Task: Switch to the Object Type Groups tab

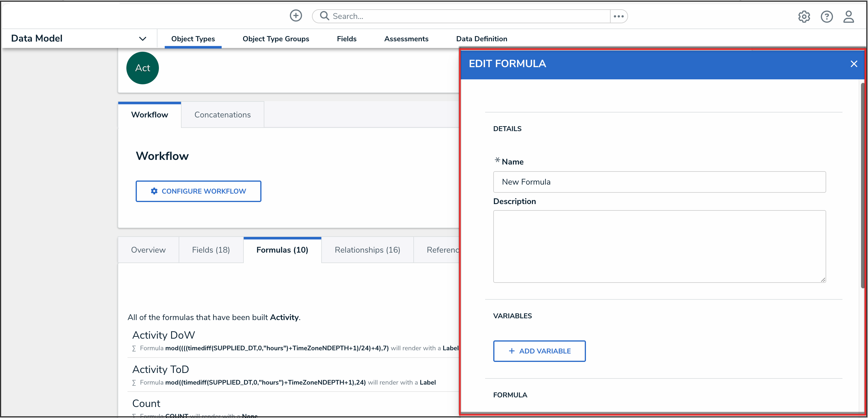Action: point(276,39)
